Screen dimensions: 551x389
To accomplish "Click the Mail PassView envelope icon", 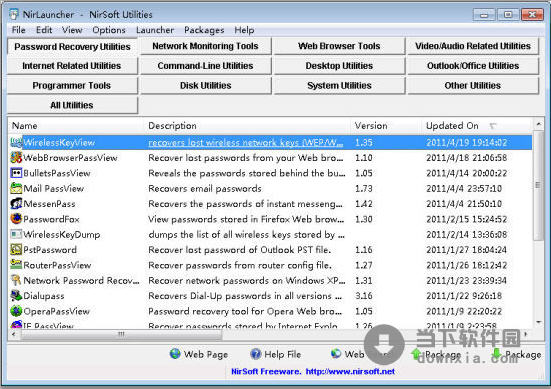I will [16, 188].
